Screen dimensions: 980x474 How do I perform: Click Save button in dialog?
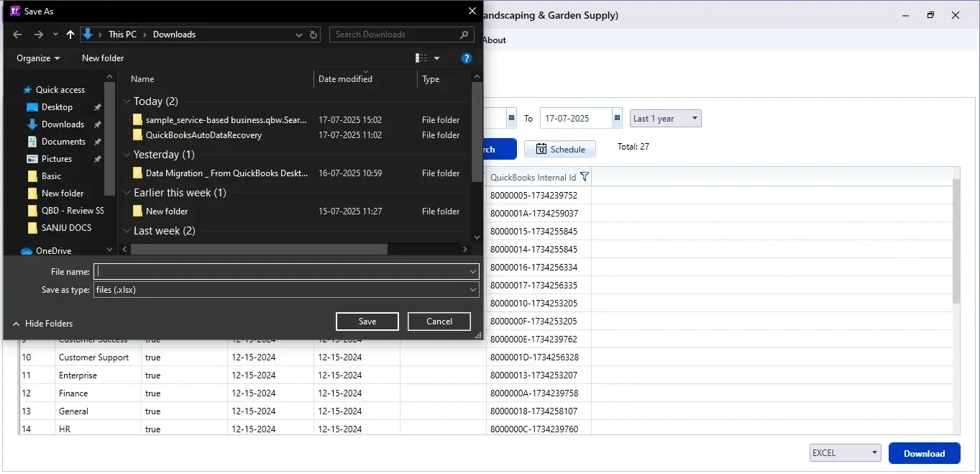coord(367,322)
